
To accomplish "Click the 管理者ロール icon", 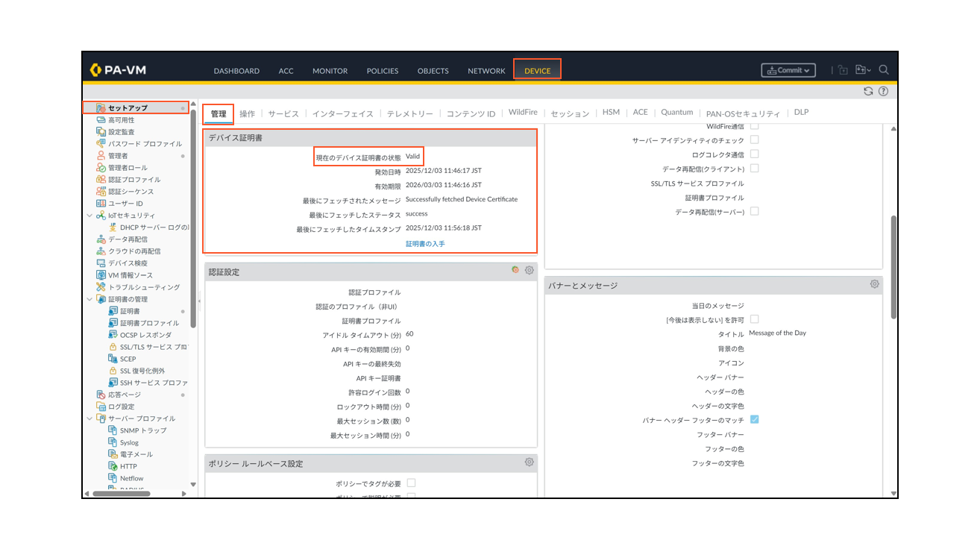I will 101,168.
